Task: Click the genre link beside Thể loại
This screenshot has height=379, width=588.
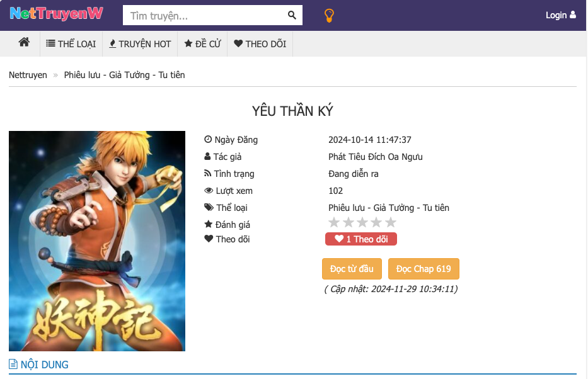Action: click(388, 208)
